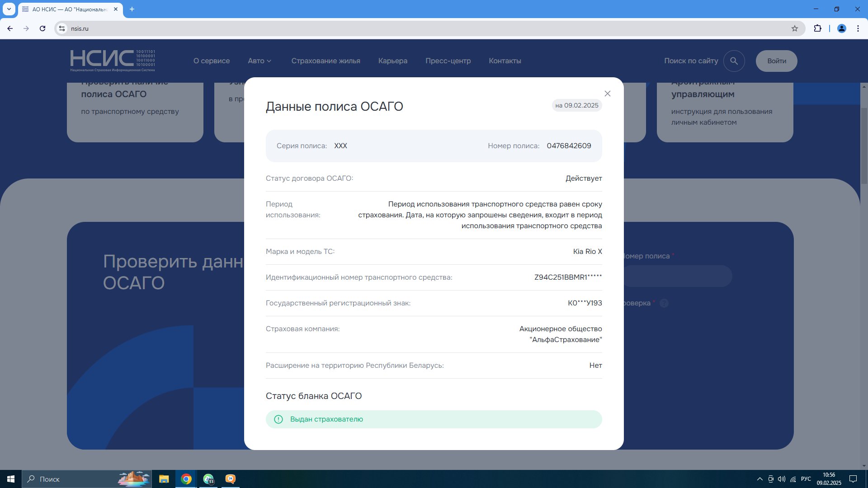Image resolution: width=868 pixels, height=488 pixels.
Task: Open the network Wi-Fi tray icon
Action: click(x=793, y=479)
